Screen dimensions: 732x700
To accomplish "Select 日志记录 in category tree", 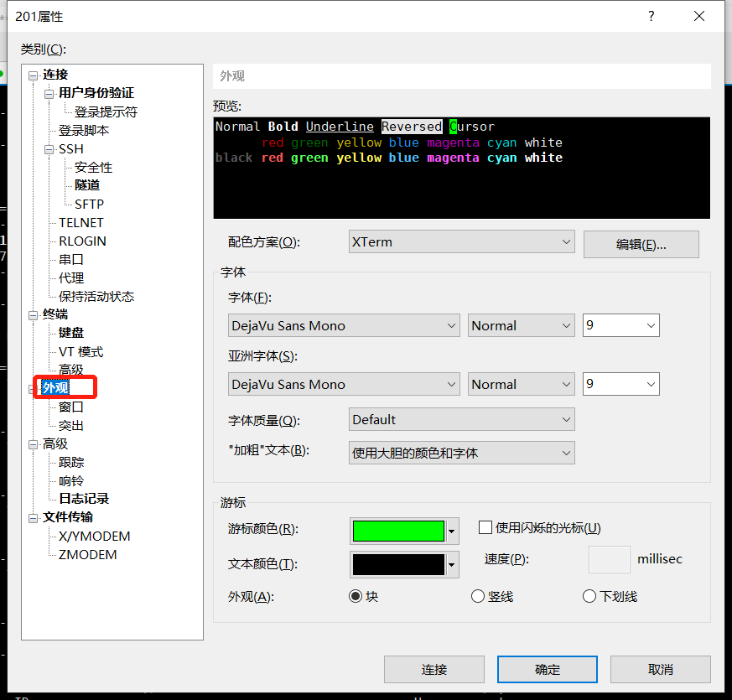I will pos(84,499).
